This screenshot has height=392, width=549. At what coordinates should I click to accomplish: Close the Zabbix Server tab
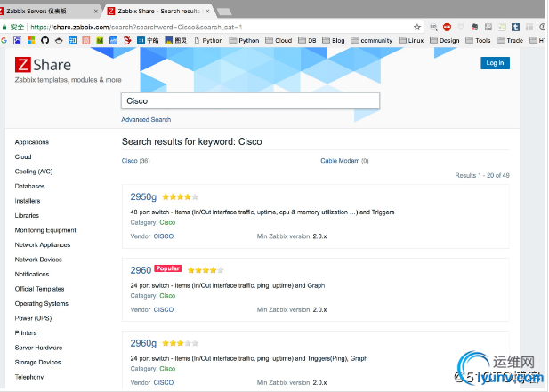[95, 12]
